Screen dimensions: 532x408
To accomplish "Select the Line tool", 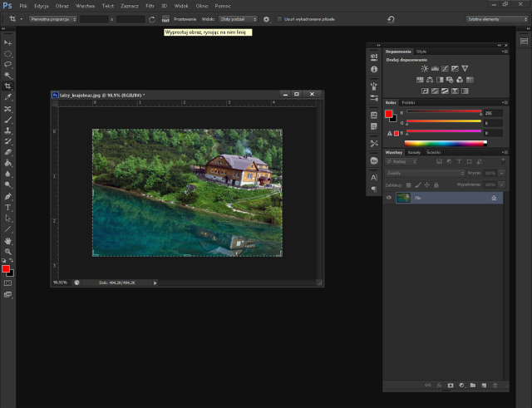I will [7, 229].
